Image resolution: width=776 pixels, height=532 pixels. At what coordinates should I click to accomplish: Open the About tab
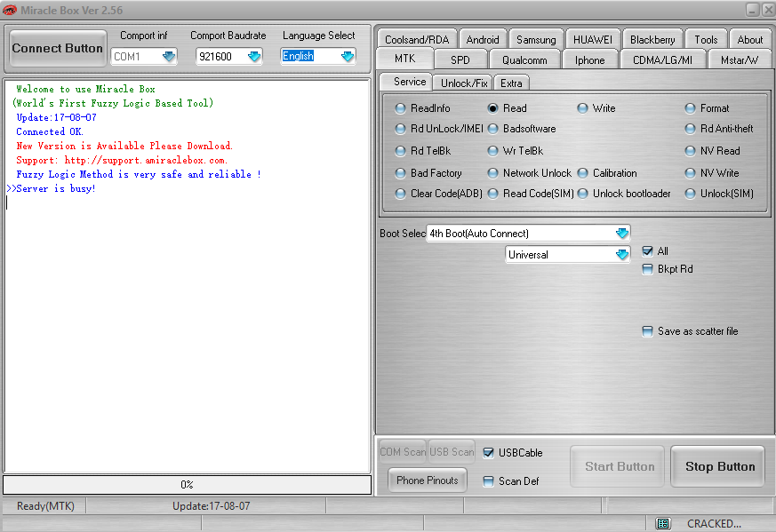click(x=749, y=40)
